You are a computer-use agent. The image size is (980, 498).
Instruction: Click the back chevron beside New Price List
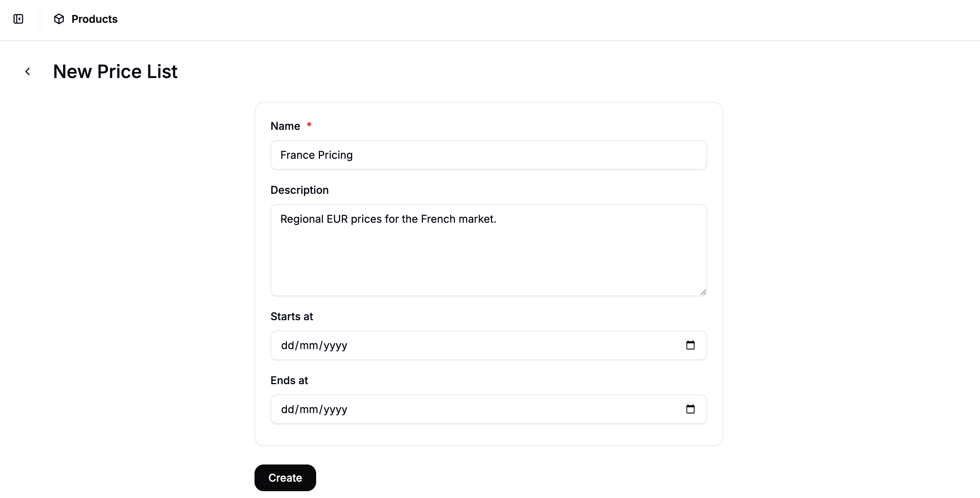[x=27, y=71]
